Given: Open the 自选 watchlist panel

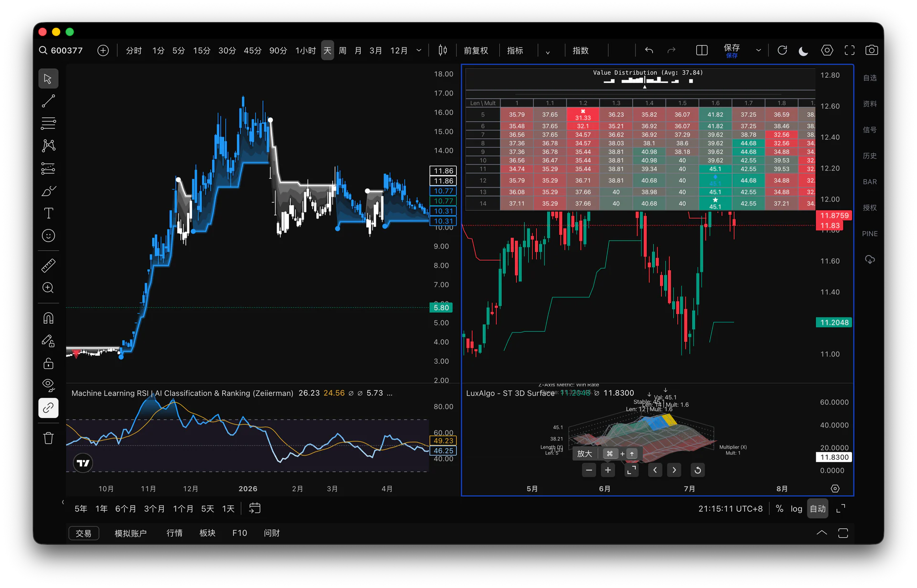Looking at the screenshot, I should pyautogui.click(x=870, y=78).
